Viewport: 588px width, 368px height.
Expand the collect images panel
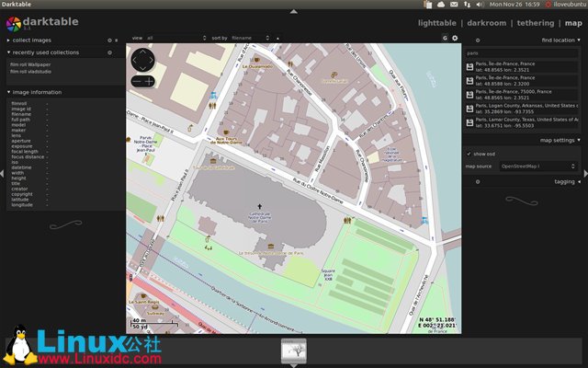pos(8,40)
